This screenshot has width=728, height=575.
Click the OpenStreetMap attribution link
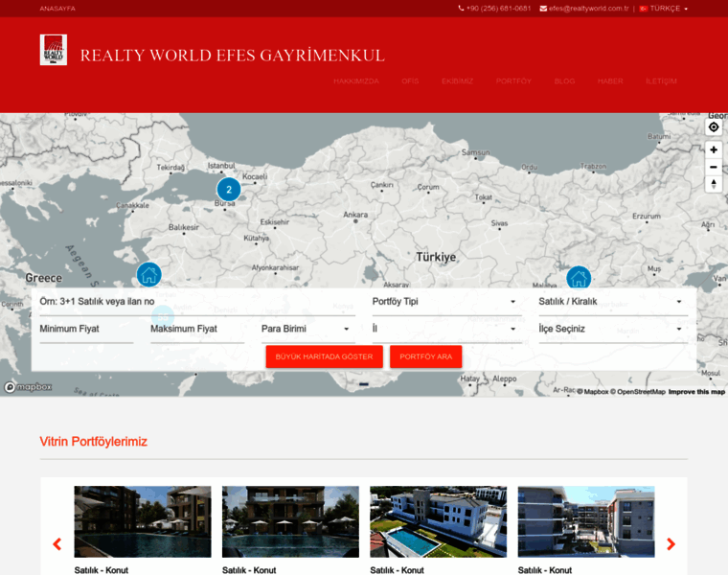coord(637,392)
